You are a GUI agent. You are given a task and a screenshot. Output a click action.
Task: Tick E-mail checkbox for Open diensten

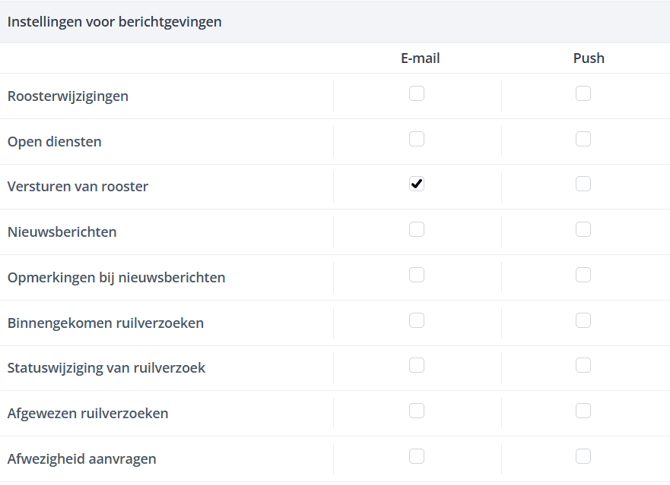pos(417,139)
